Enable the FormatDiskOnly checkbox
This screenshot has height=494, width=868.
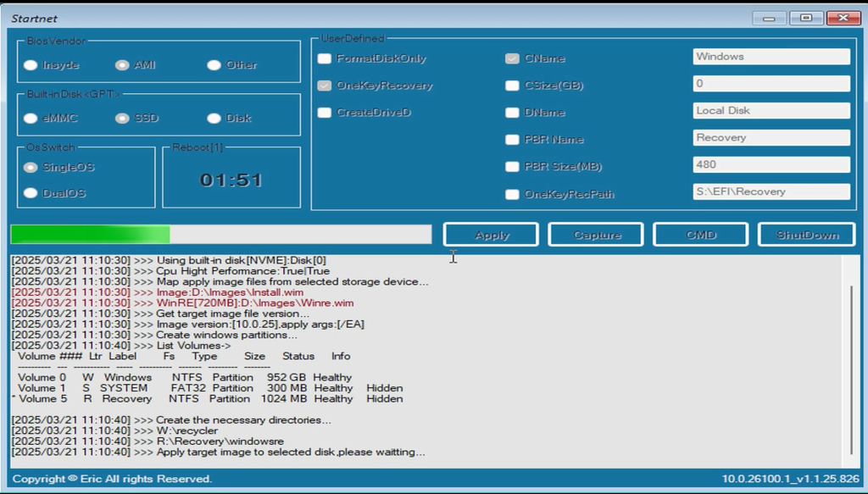[x=325, y=58]
